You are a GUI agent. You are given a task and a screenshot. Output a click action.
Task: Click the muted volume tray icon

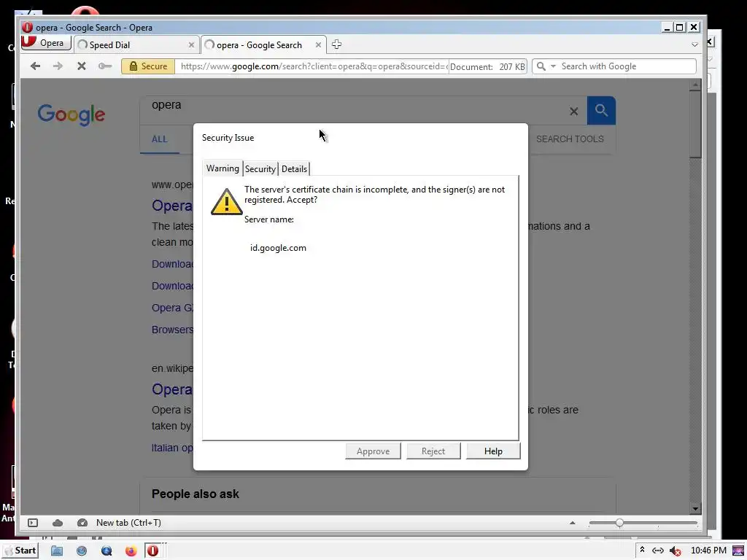point(675,551)
